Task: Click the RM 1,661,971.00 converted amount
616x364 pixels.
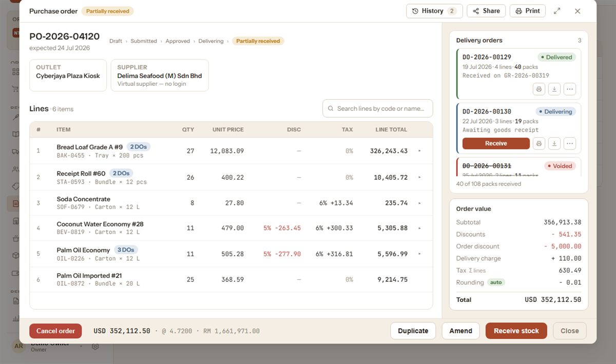Action: (232, 331)
